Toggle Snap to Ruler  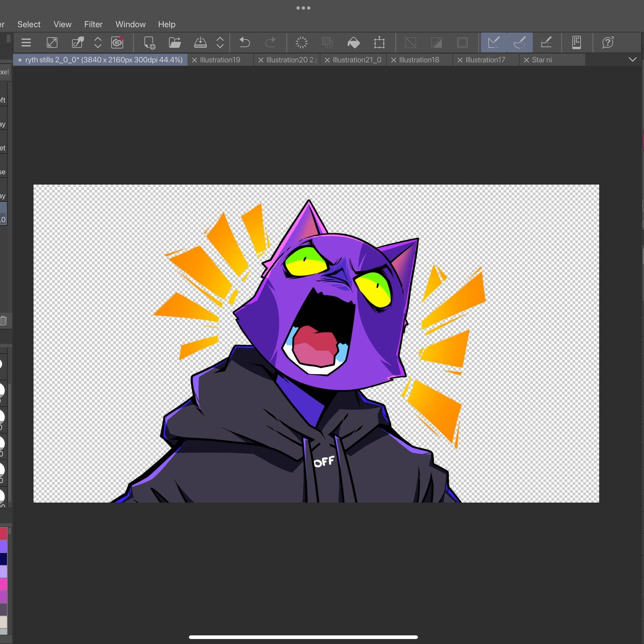click(x=494, y=43)
